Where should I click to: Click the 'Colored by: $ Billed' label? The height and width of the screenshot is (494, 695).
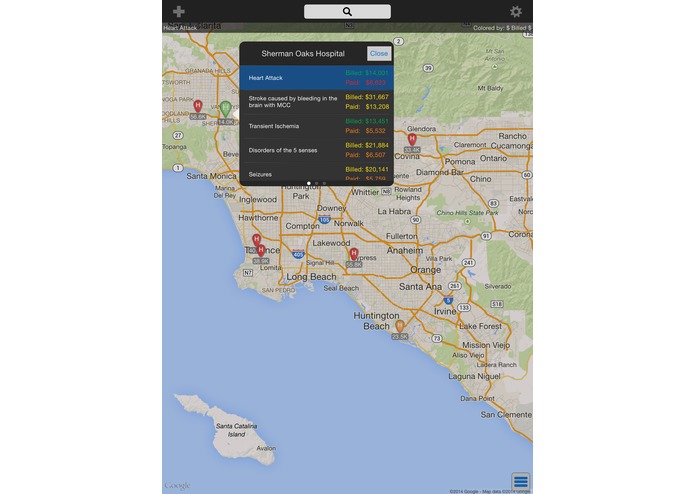coord(502,28)
